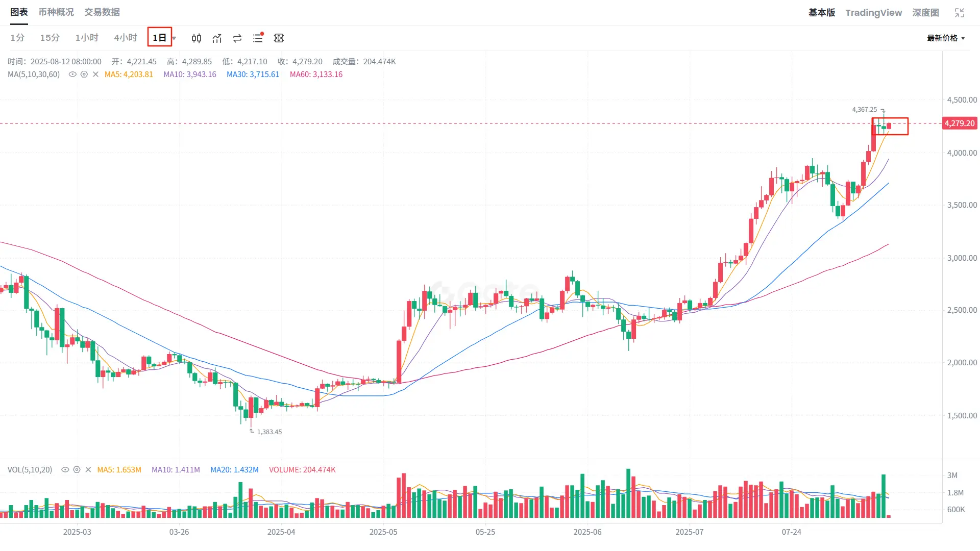Open the indicators chart icon
Screen dimensions: 980x551
click(x=217, y=38)
